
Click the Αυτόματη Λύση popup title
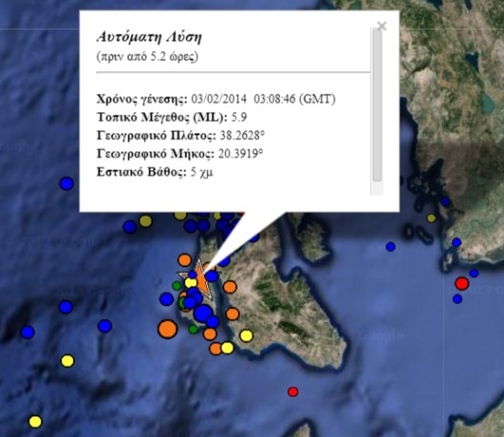[x=149, y=37]
